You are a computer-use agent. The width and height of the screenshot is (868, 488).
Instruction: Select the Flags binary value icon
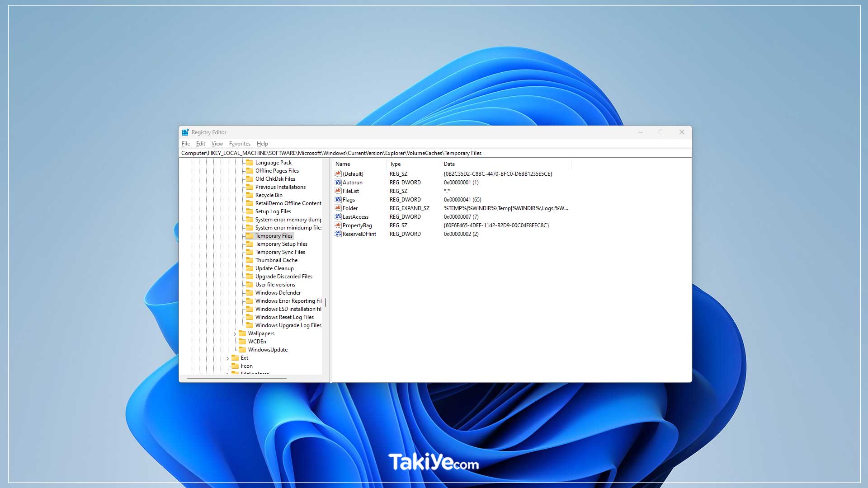[x=338, y=200]
